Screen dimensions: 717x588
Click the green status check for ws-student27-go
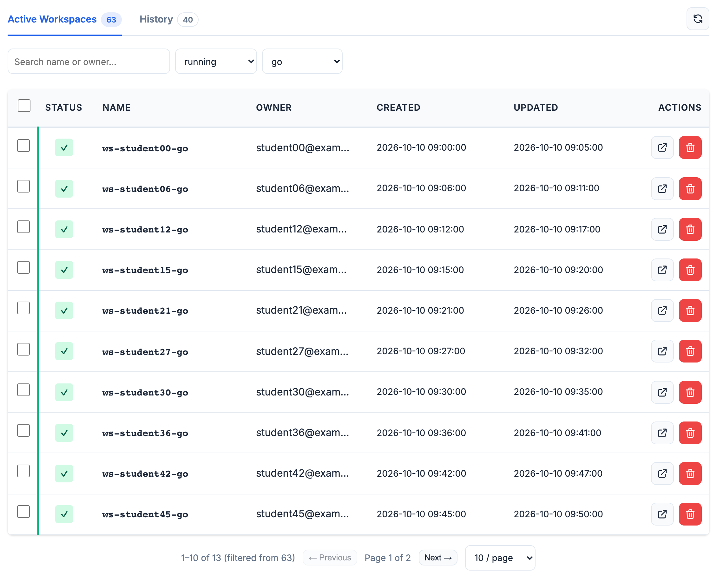pyautogui.click(x=64, y=351)
